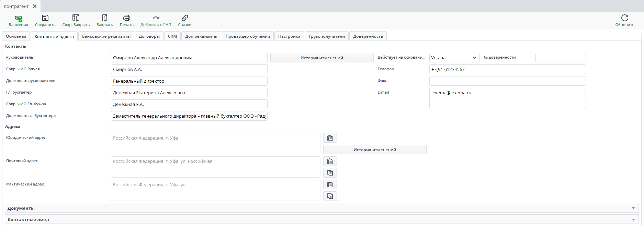Image resolution: width=644 pixels, height=228 pixels.
Task: Switch to the Банковские реквизиты tab
Action: [x=106, y=36]
